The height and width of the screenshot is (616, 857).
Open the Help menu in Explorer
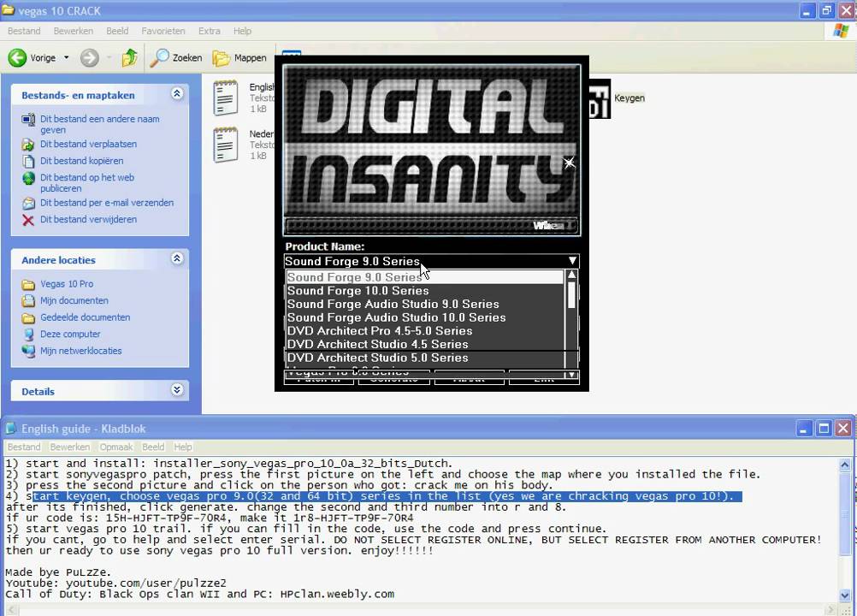coord(242,31)
